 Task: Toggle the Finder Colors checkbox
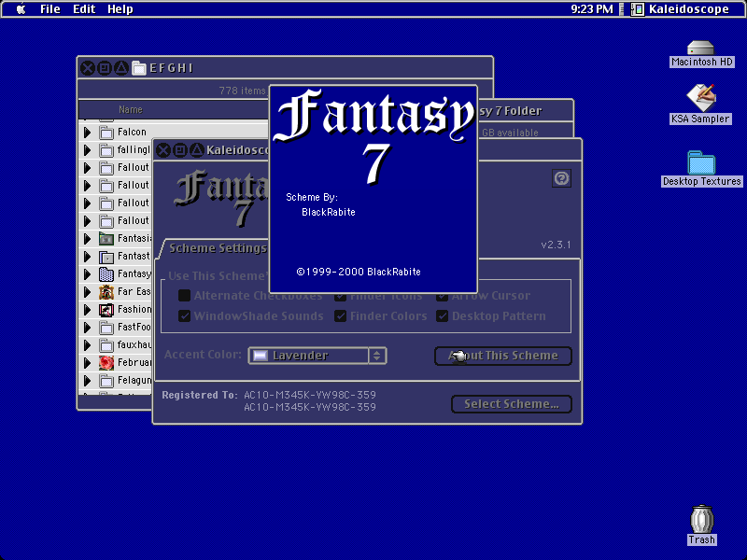click(340, 316)
